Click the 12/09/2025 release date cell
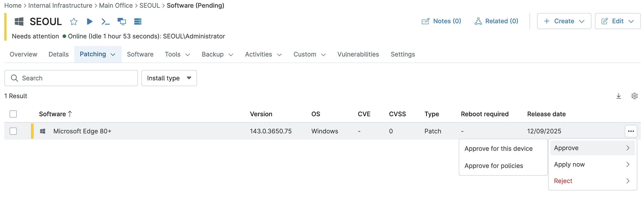Image resolution: width=644 pixels, height=198 pixels. coord(544,131)
